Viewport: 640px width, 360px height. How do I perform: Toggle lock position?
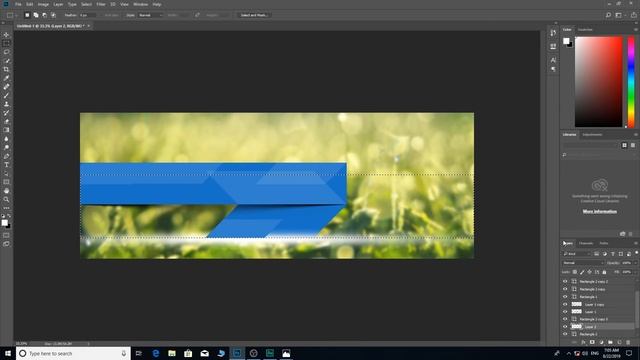[589, 272]
